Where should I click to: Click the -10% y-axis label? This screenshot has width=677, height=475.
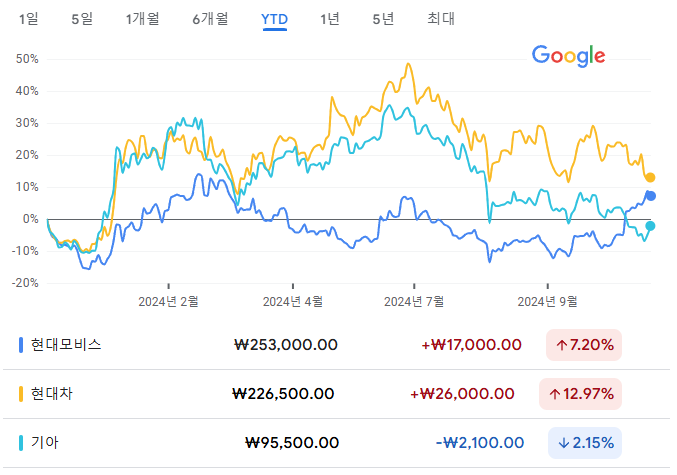pyautogui.click(x=25, y=251)
